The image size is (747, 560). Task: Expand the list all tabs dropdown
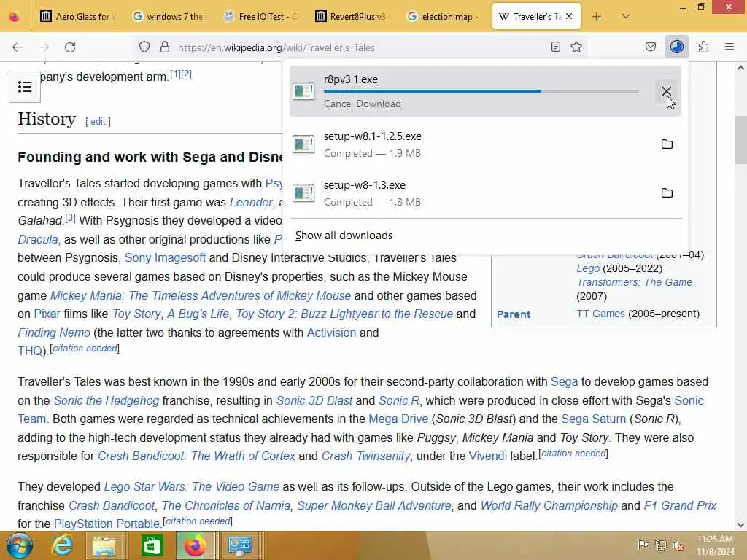click(626, 17)
